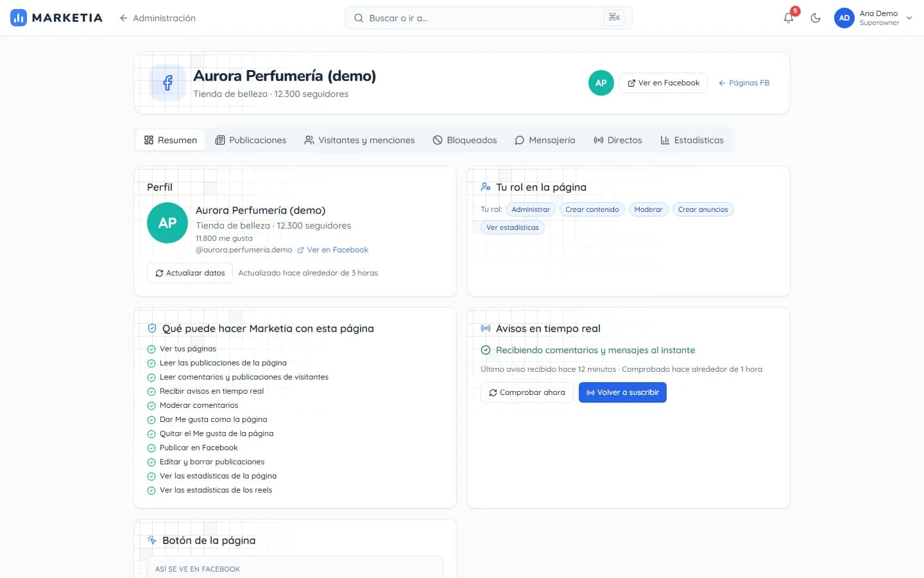Click the AD user avatar
This screenshot has width=924, height=578.
tap(844, 18)
